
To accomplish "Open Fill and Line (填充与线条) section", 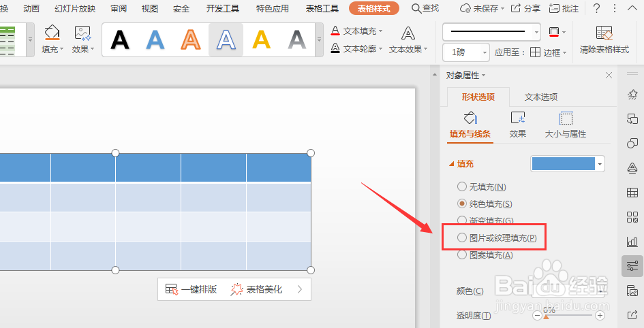I will 470,125.
